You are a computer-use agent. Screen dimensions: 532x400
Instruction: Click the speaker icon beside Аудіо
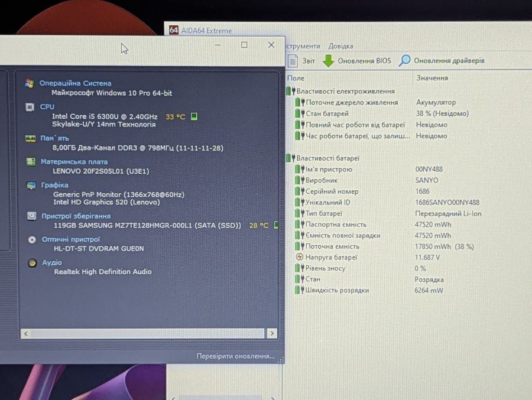(33, 263)
